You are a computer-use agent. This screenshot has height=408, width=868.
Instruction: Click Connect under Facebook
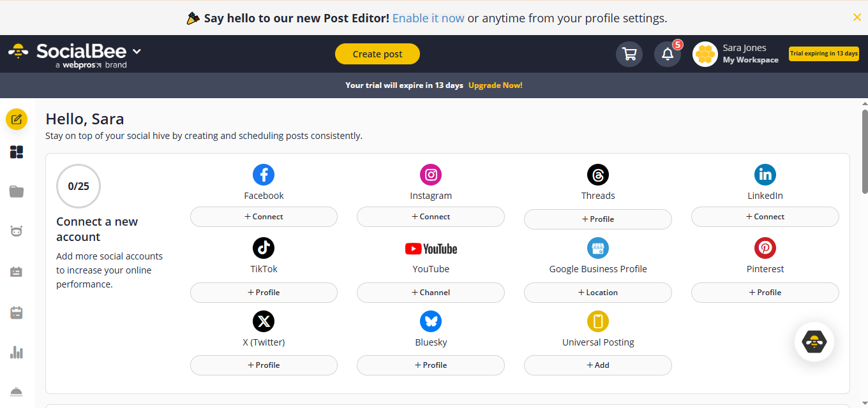click(x=264, y=217)
